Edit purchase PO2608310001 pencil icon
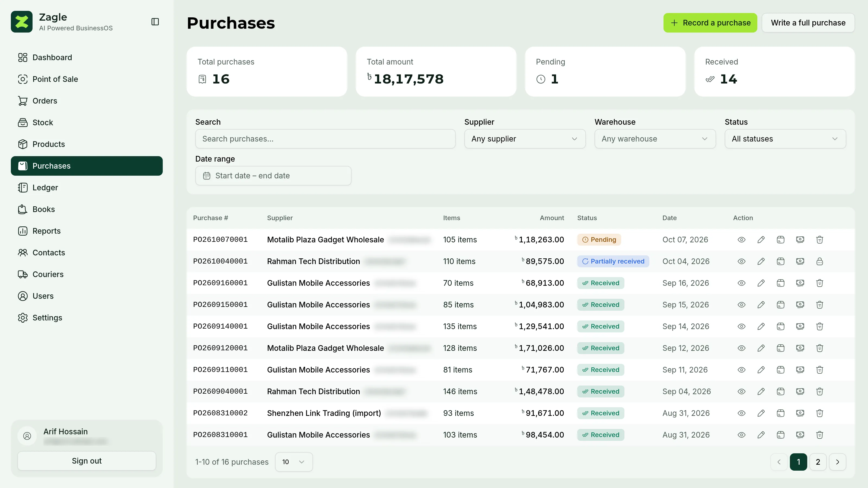 761,435
